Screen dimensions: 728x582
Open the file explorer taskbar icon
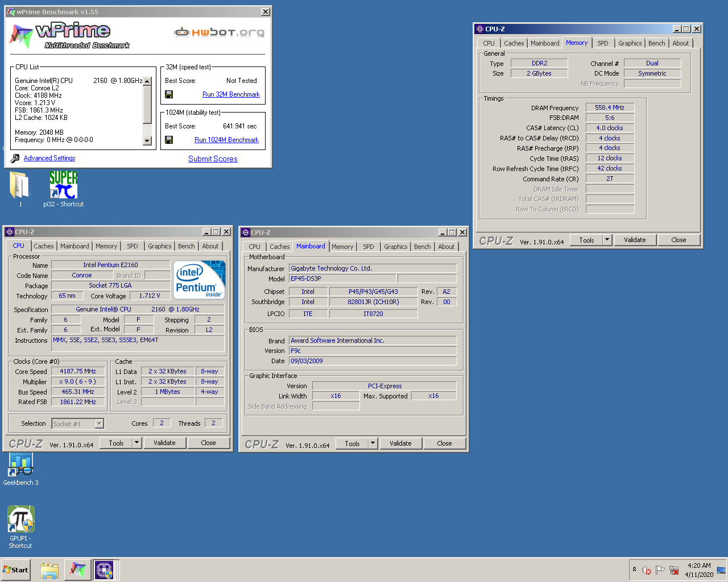tap(49, 570)
